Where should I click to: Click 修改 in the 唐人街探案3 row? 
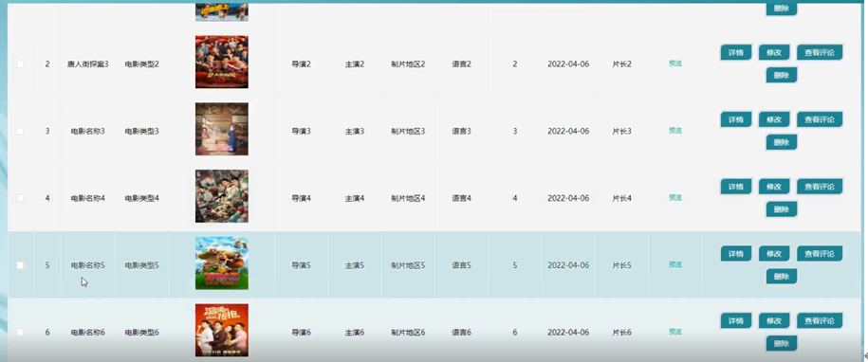[x=774, y=52]
